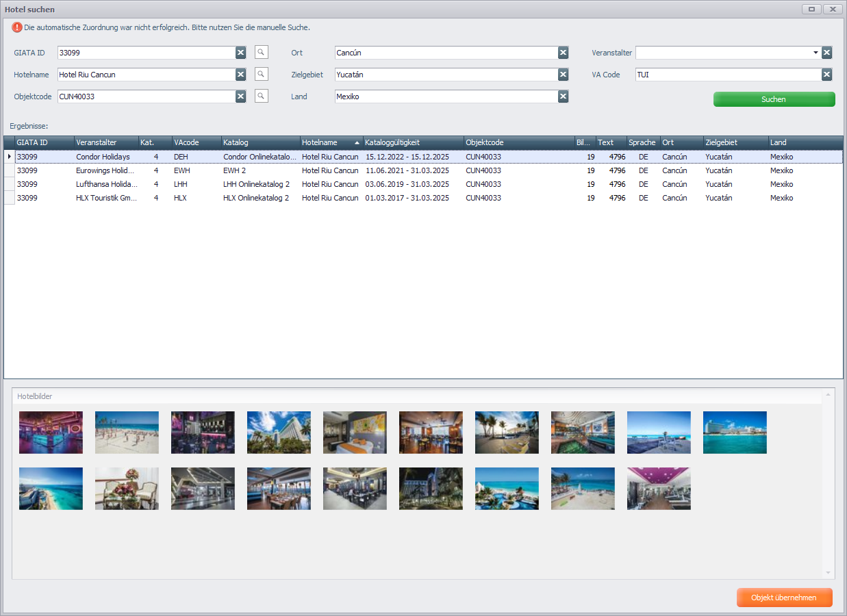This screenshot has width=847, height=616.
Task: Clear the Ort field
Action: tap(563, 53)
